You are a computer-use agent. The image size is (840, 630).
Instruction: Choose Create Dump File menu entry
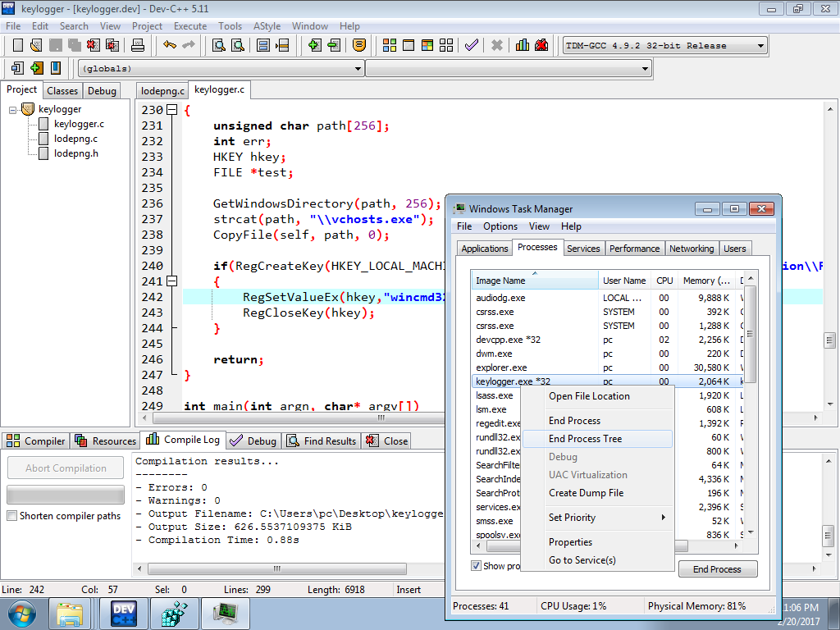597,493
